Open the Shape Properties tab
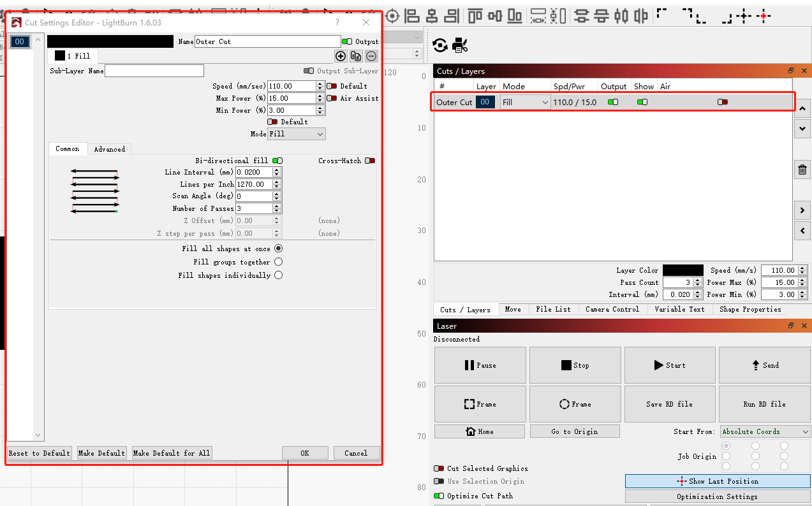 [x=750, y=309]
